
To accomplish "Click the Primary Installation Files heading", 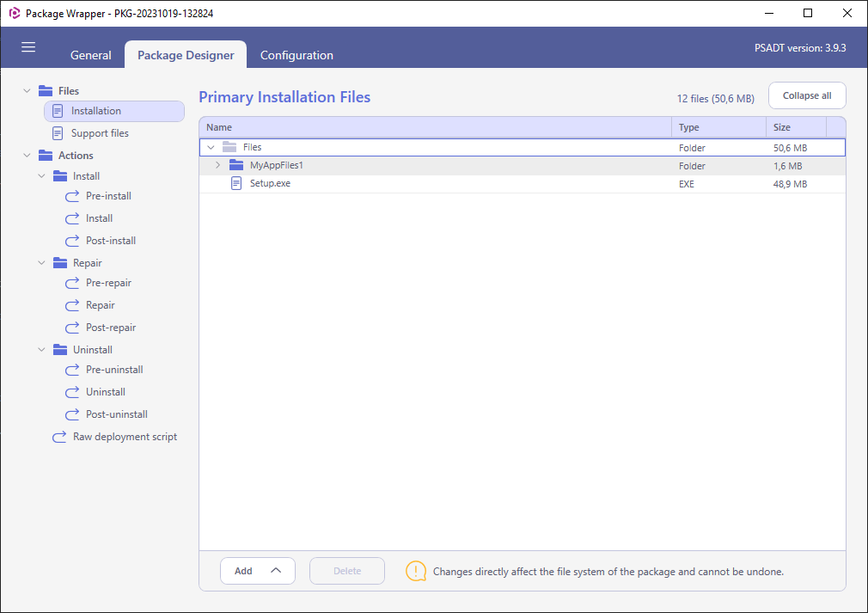I will [284, 97].
